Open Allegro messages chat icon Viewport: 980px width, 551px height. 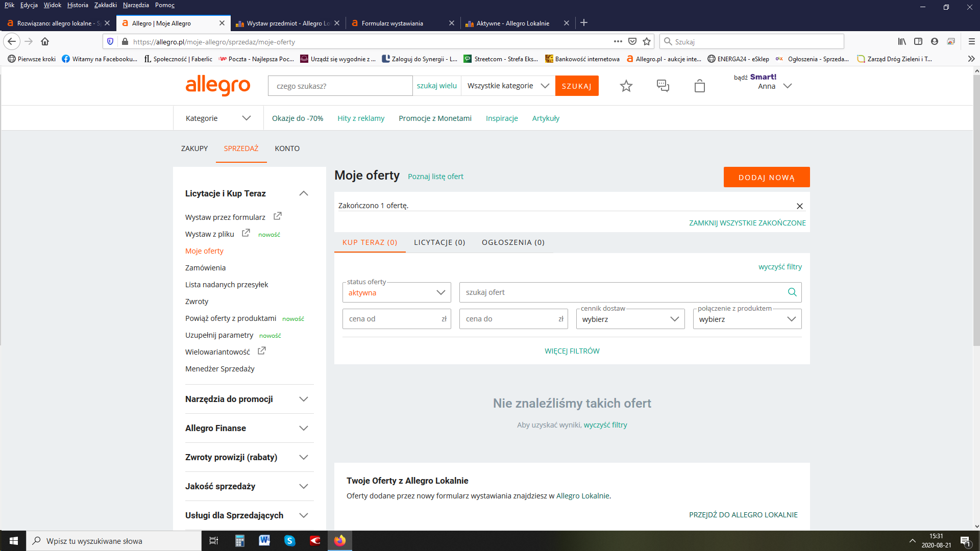663,86
